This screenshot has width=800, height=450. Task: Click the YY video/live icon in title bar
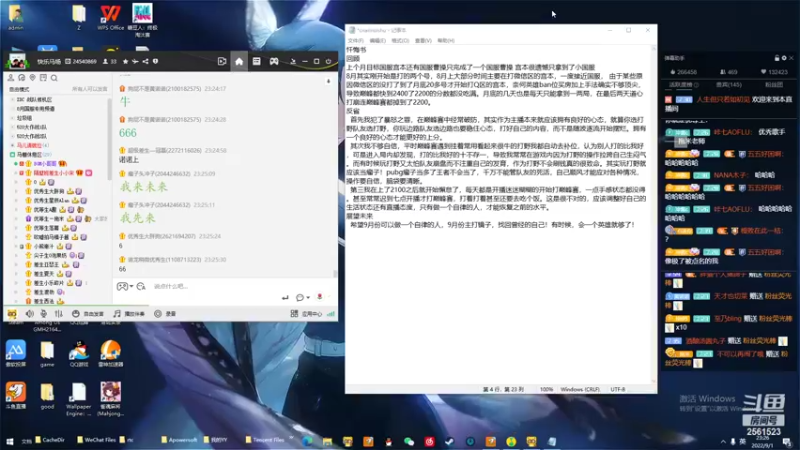click(x=222, y=61)
